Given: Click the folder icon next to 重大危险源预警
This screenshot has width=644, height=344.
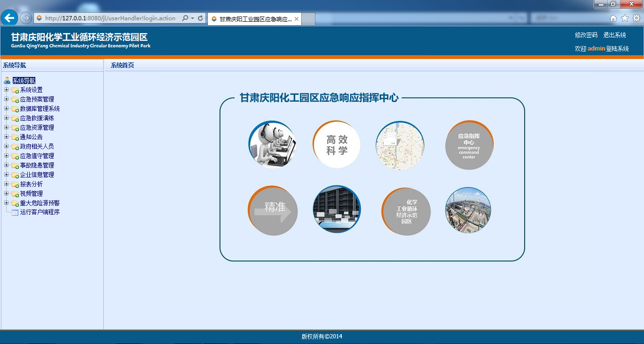Looking at the screenshot, I should (15, 203).
